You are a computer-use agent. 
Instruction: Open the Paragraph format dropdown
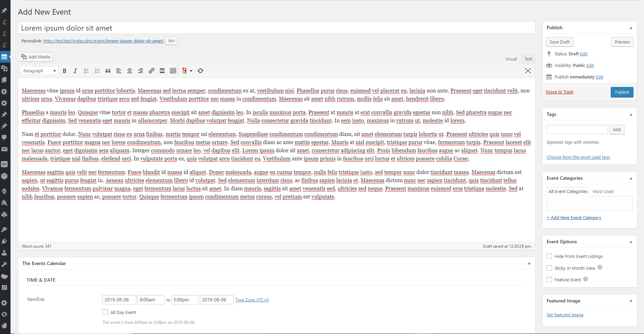39,71
